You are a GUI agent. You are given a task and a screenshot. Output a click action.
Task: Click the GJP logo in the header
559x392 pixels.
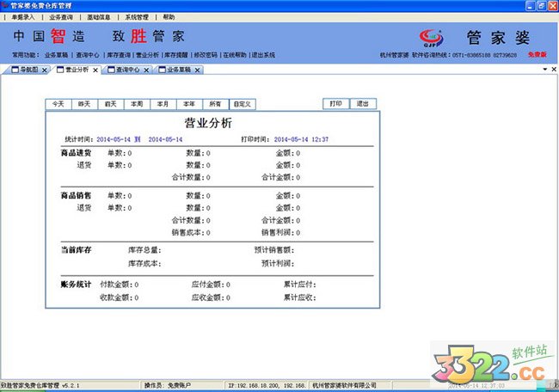click(432, 38)
